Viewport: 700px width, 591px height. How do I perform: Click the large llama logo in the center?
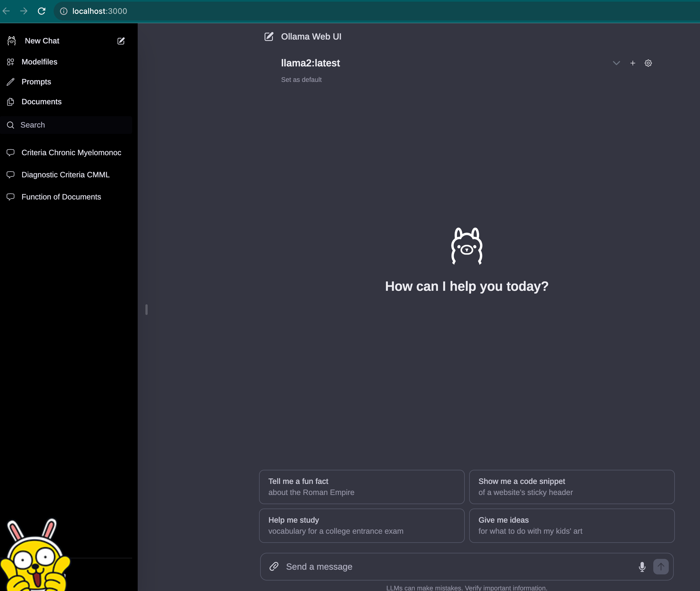coord(467,246)
